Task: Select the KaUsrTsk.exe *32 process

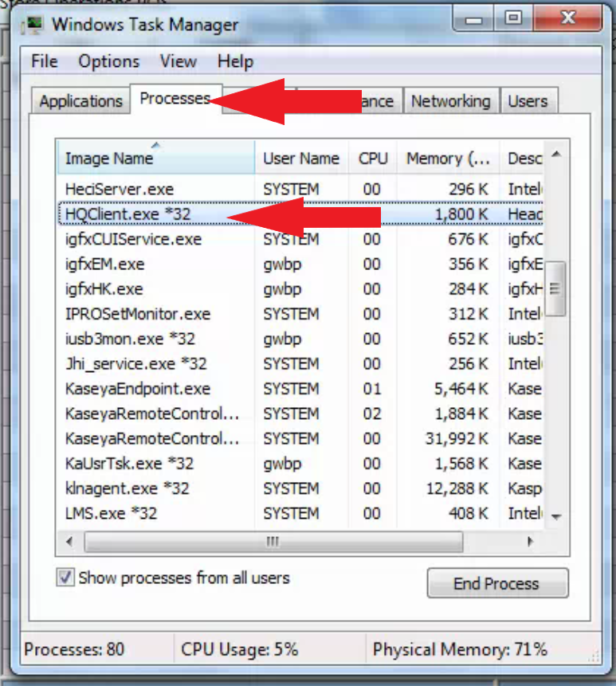Action: 300,464
